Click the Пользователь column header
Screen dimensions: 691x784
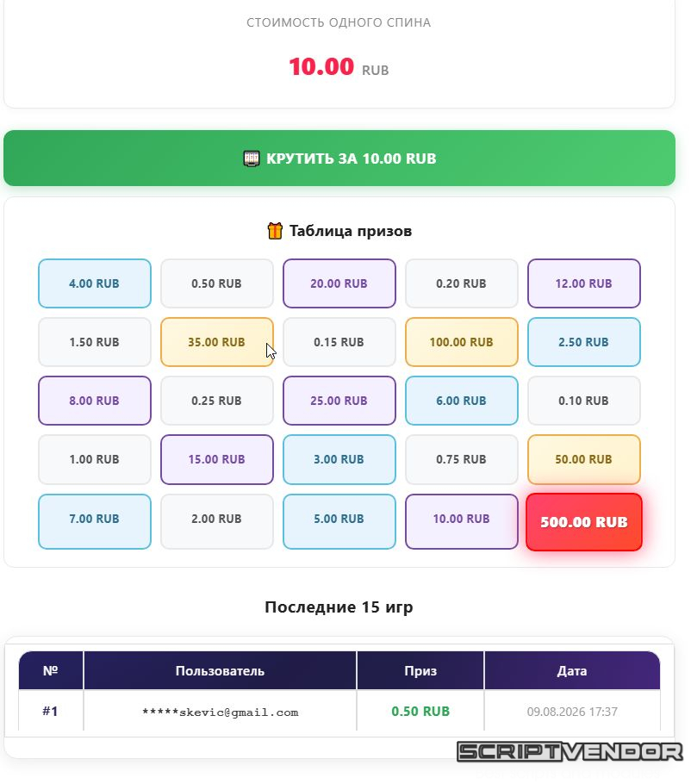point(220,670)
